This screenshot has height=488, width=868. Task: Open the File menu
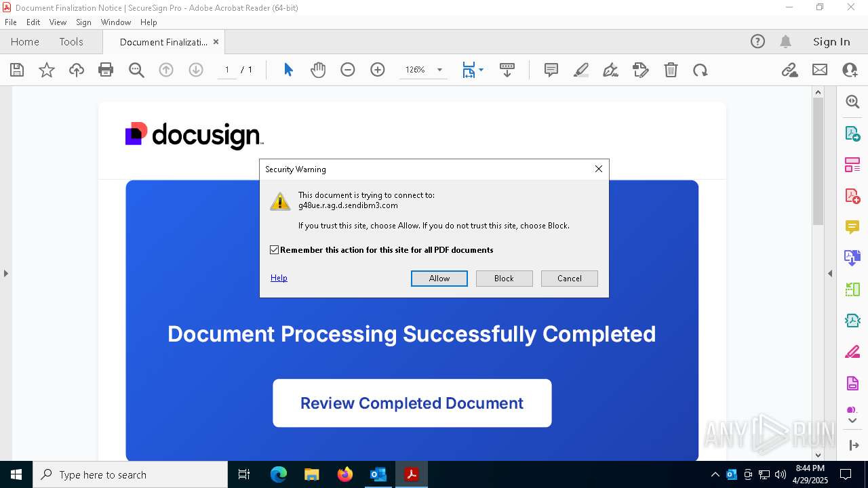(x=11, y=22)
